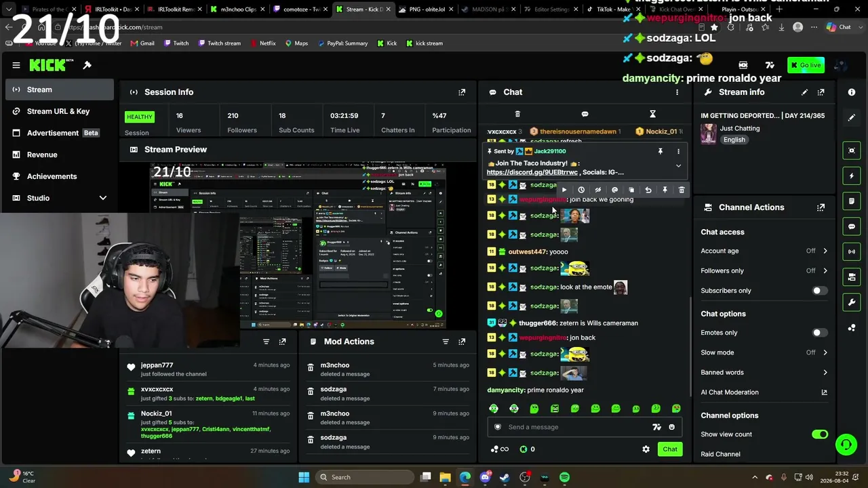Image resolution: width=868 pixels, height=488 pixels.
Task: Unpin the pinned Jack291100 message
Action: [660, 151]
